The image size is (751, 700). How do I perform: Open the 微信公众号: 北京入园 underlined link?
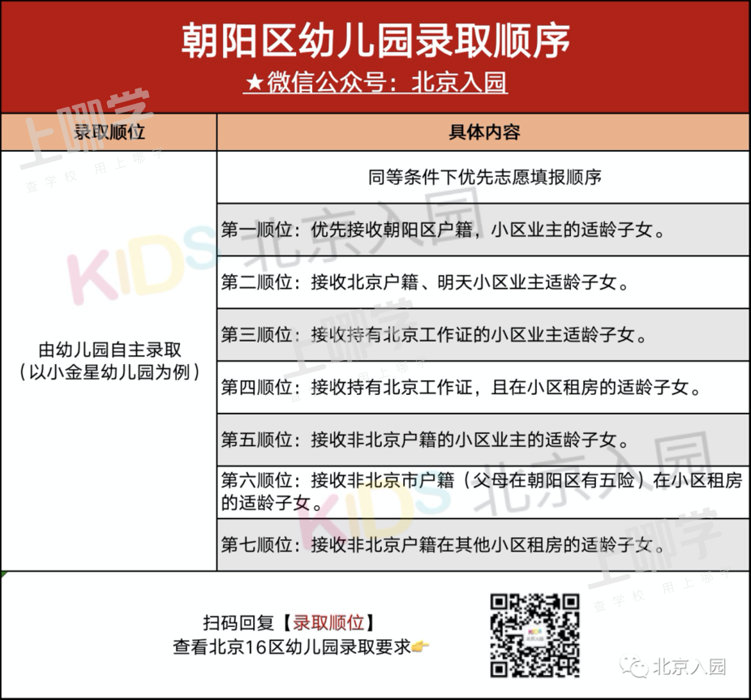[x=375, y=83]
